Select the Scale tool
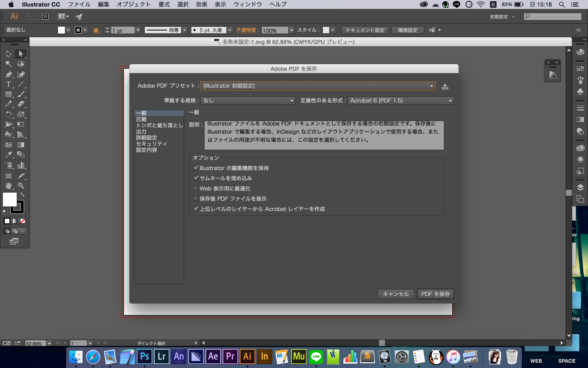This screenshot has width=588, height=368. point(21,114)
